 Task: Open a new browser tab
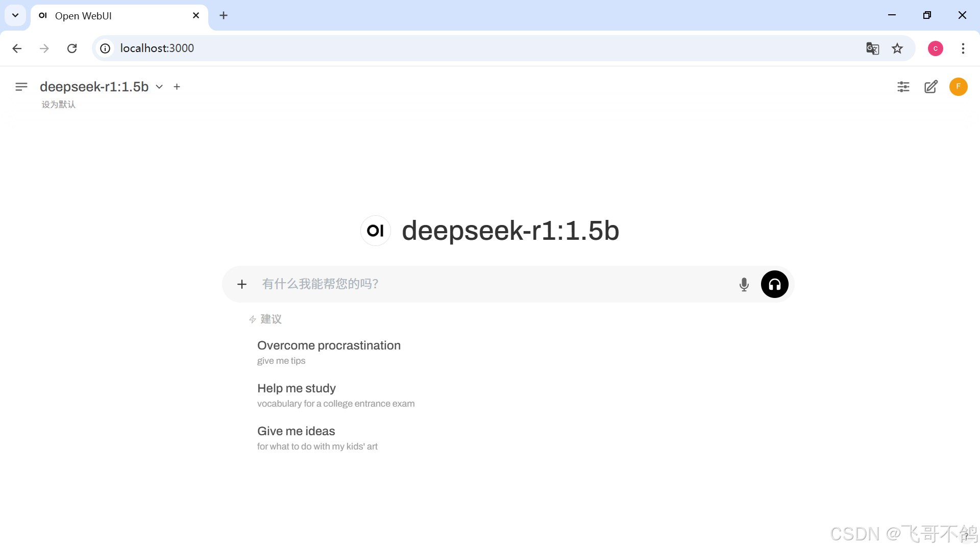(224, 16)
